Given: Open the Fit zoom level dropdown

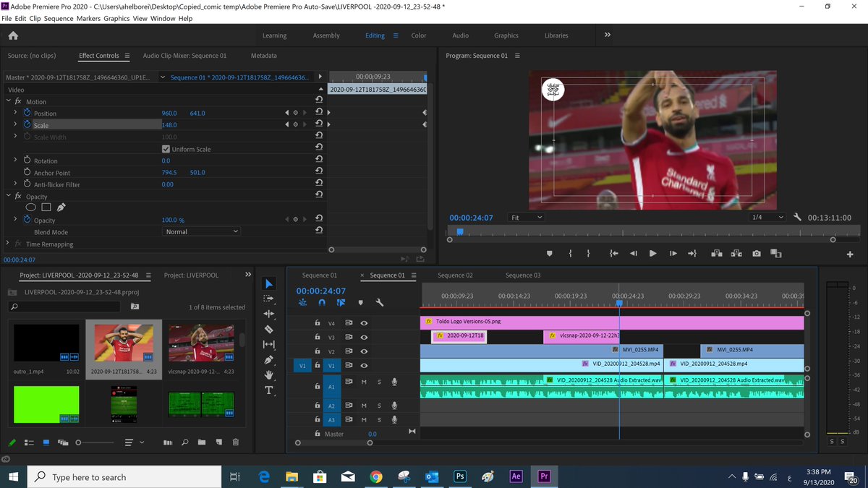Looking at the screenshot, I should click(526, 218).
